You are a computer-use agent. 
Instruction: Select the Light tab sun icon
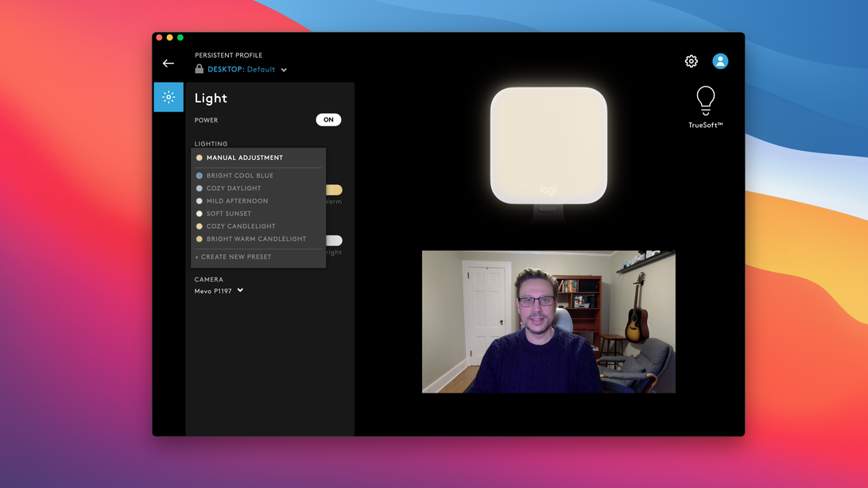[x=169, y=97]
